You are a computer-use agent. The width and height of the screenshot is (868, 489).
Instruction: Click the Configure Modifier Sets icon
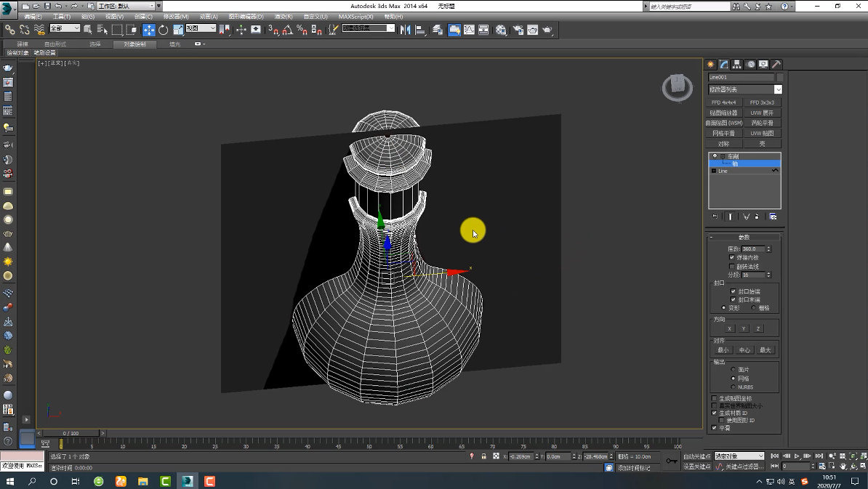point(773,217)
